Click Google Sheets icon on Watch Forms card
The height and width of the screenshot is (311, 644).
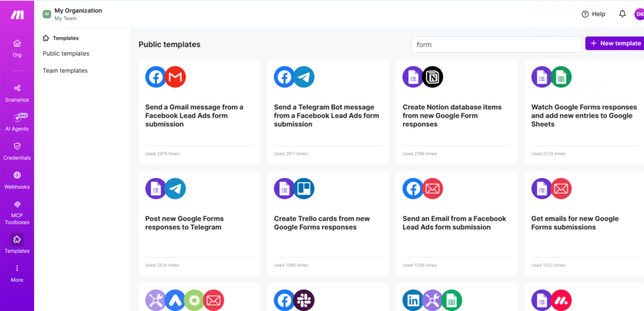pos(561,77)
